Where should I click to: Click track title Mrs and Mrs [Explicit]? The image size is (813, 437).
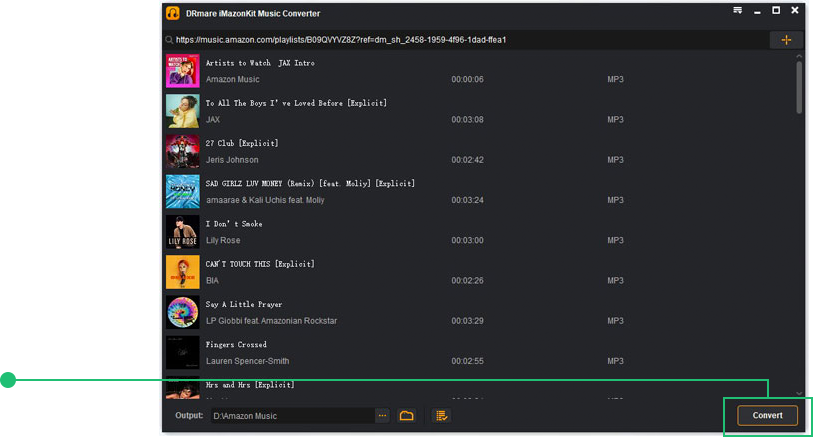(250, 385)
